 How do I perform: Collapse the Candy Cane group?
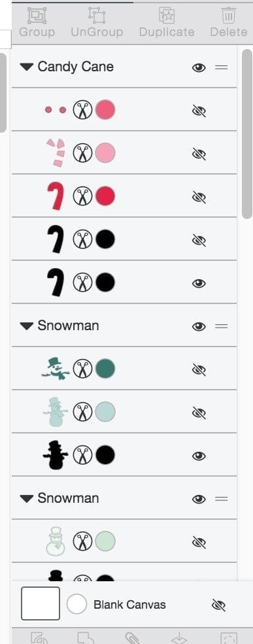tap(27, 67)
